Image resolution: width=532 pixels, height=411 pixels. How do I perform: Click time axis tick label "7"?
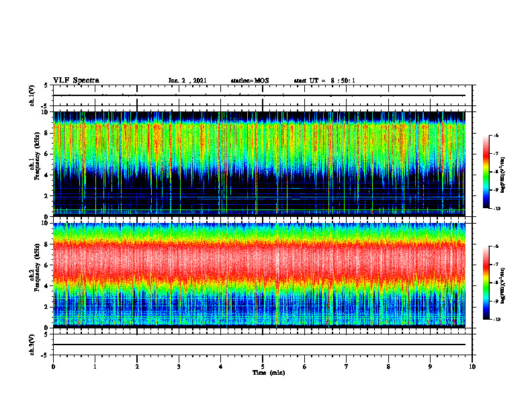coord(347,367)
